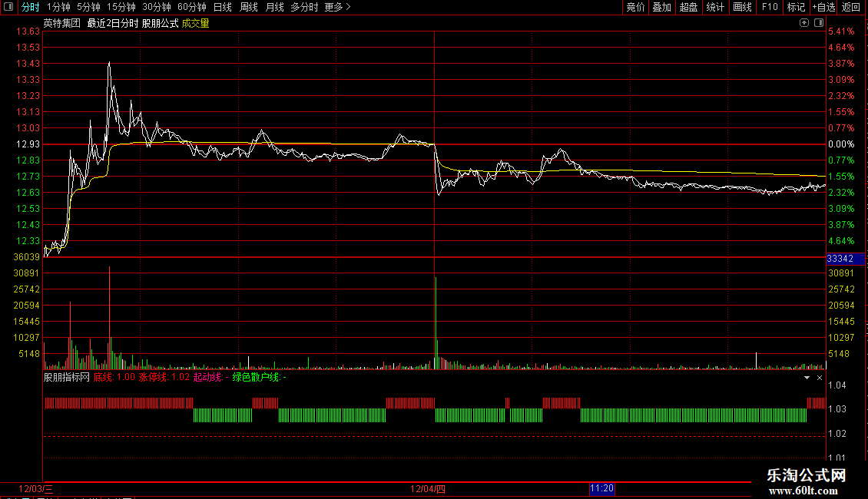
Task: Click the 股朋指标网 indicator name
Action: pos(66,377)
